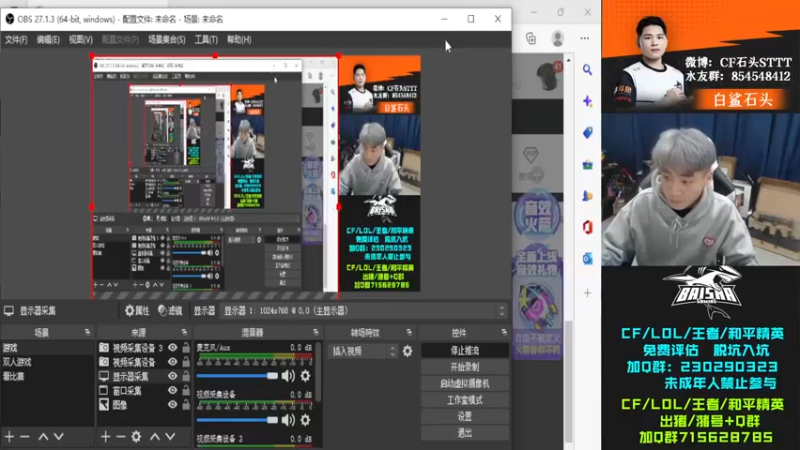Pop out the 来源 dock panel icon
Viewport: 800px width, 450px height.
(184, 333)
